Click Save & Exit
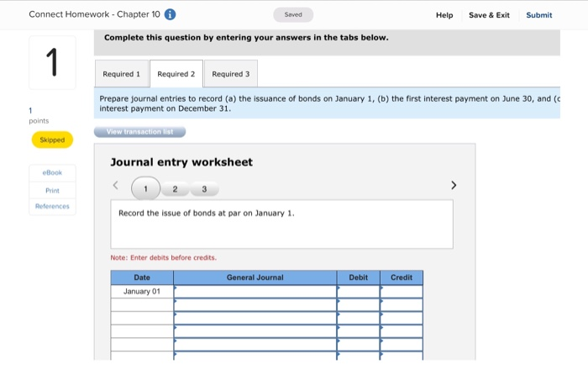 pyautogui.click(x=489, y=15)
